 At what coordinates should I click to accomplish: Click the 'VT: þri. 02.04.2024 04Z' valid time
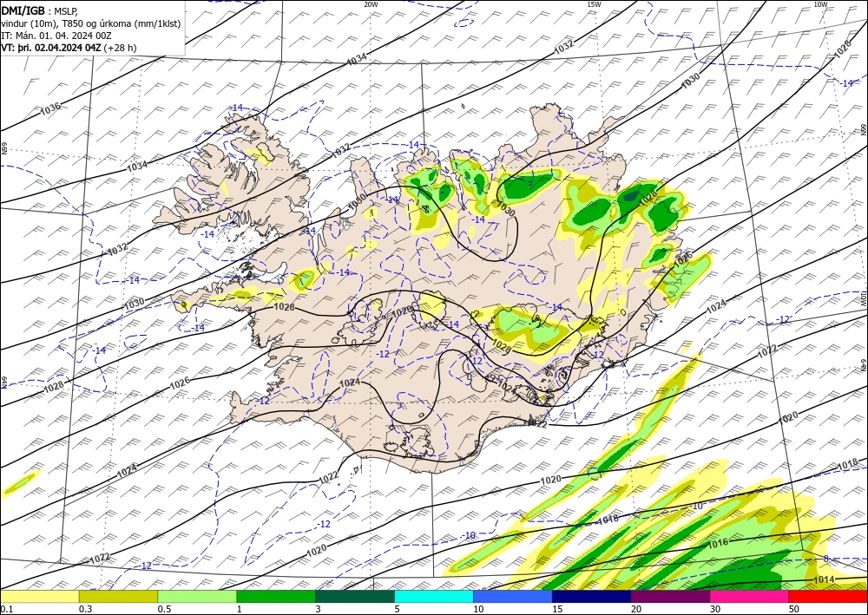[x=51, y=48]
